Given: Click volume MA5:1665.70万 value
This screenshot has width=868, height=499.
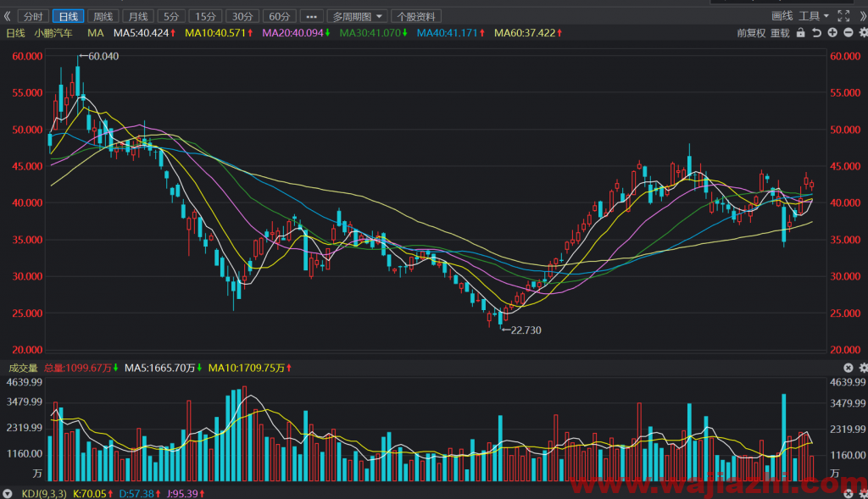Looking at the screenshot, I should [163, 368].
